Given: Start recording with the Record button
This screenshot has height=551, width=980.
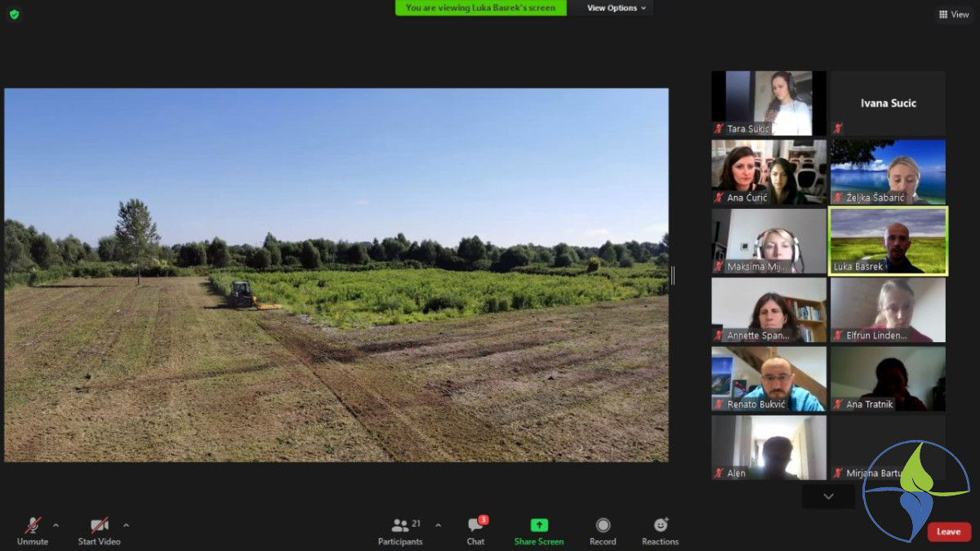Looking at the screenshot, I should (603, 530).
